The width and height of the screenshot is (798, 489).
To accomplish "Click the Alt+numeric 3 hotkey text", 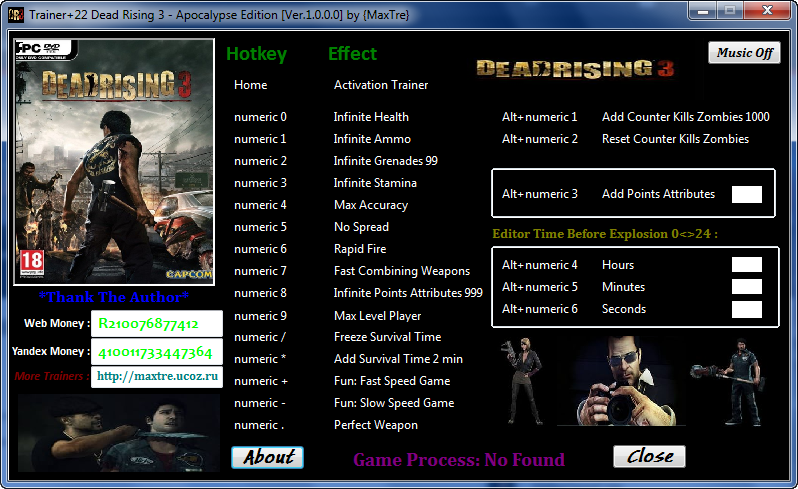I will [x=539, y=194].
